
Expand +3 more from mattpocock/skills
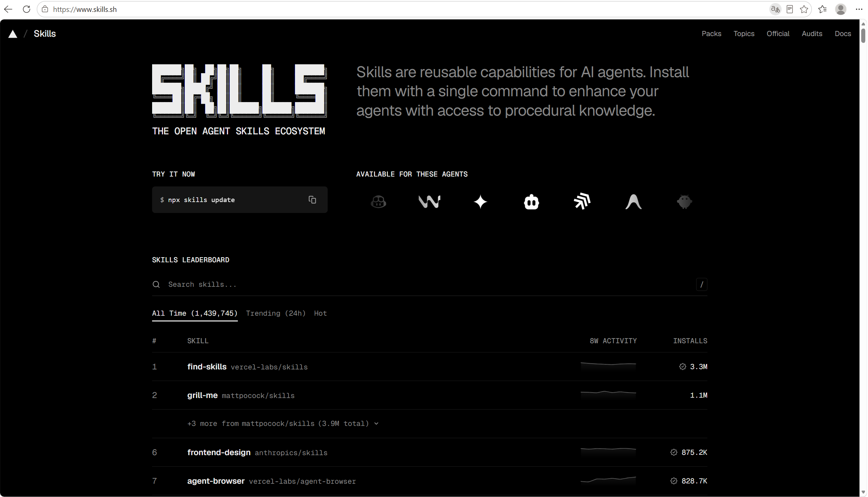coord(283,424)
